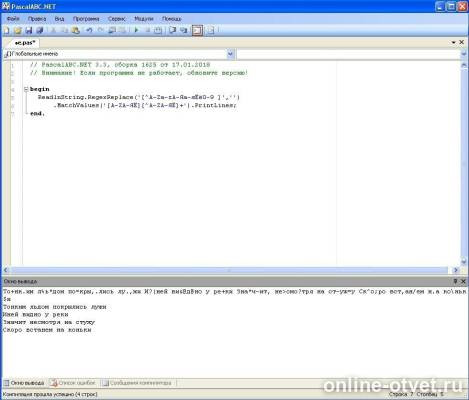Click the second green comment line
469x400 pixels.
139,73
